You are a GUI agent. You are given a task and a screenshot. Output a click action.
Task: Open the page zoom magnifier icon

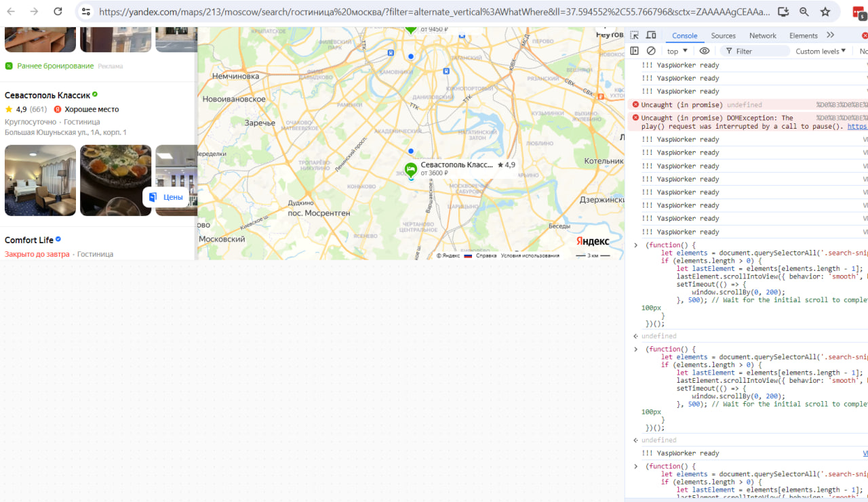click(x=804, y=11)
